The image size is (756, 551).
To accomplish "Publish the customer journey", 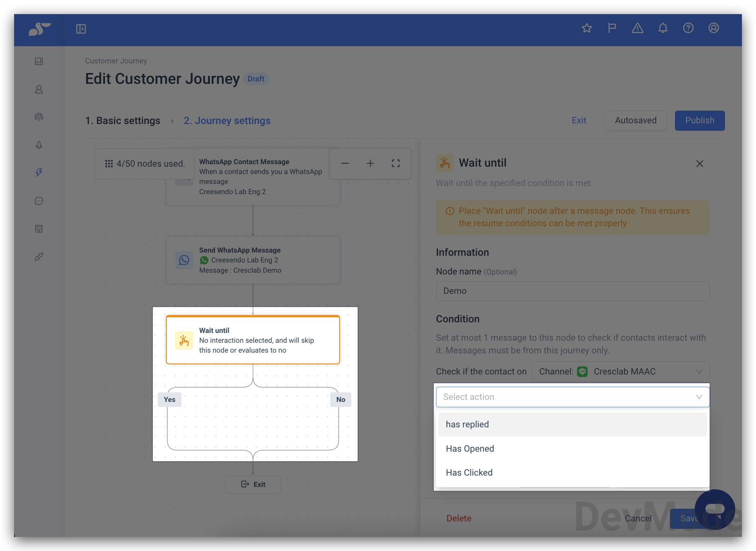I will (x=700, y=120).
